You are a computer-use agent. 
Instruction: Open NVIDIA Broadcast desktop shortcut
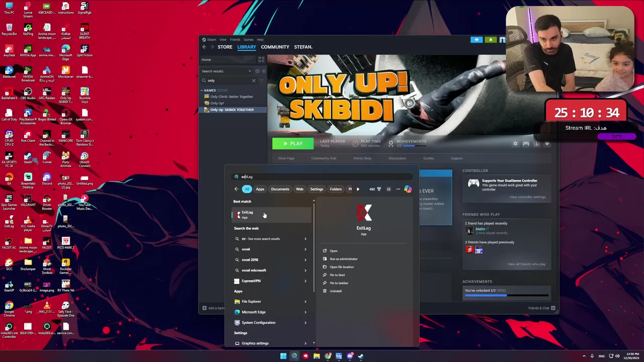point(28,74)
